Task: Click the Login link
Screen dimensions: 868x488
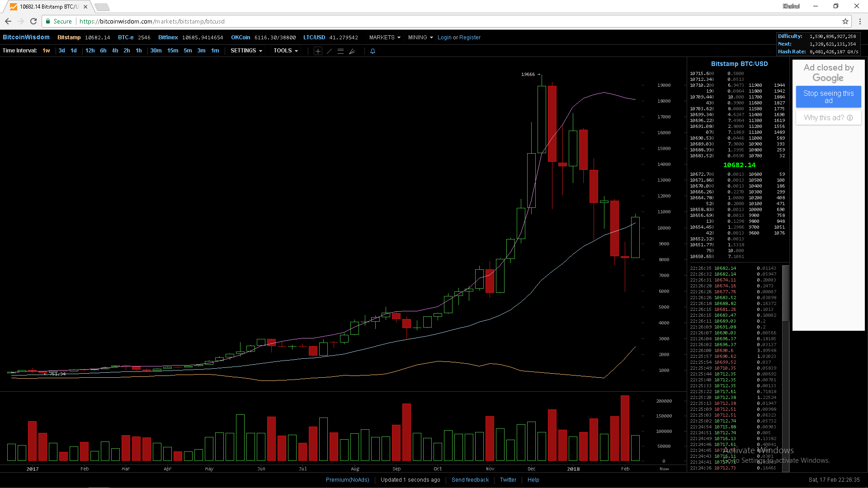Action: tap(444, 38)
